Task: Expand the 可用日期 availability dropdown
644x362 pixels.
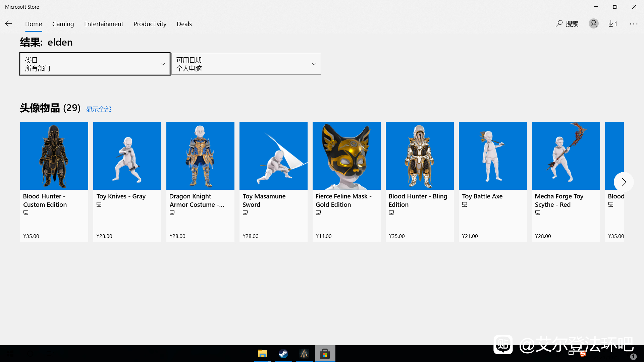Action: click(x=246, y=64)
